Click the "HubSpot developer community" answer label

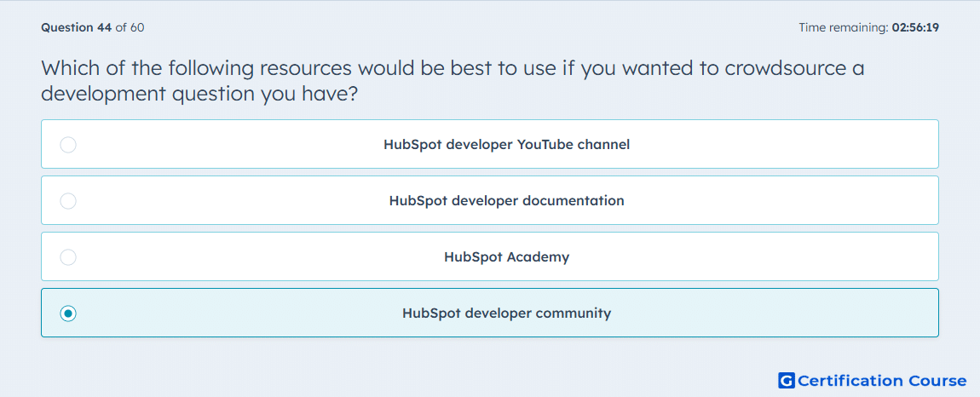click(x=506, y=314)
